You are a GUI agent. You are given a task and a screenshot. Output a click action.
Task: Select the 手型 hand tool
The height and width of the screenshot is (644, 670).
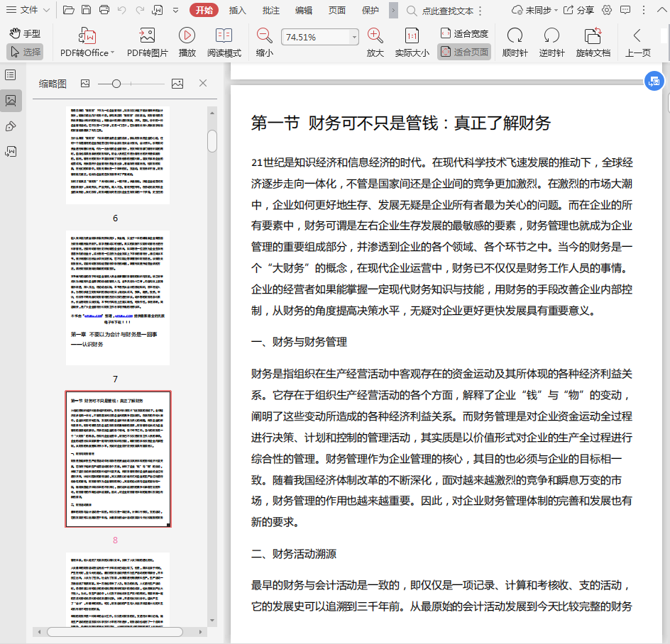[25, 33]
